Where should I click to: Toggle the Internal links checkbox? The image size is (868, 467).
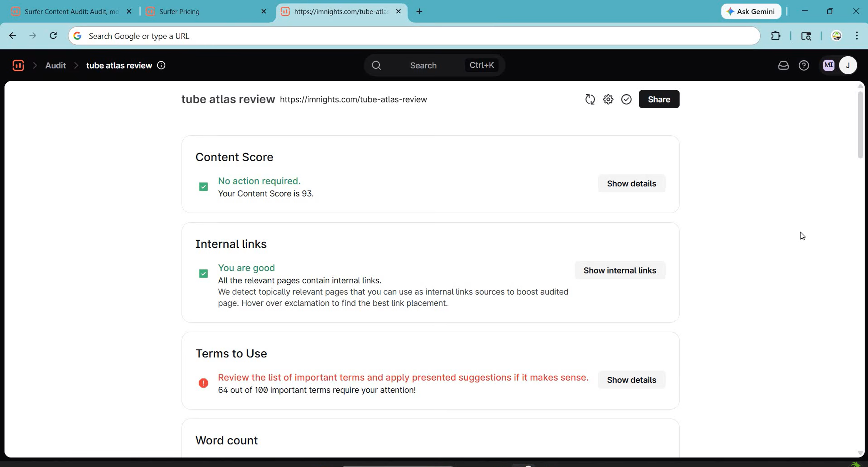(x=203, y=273)
